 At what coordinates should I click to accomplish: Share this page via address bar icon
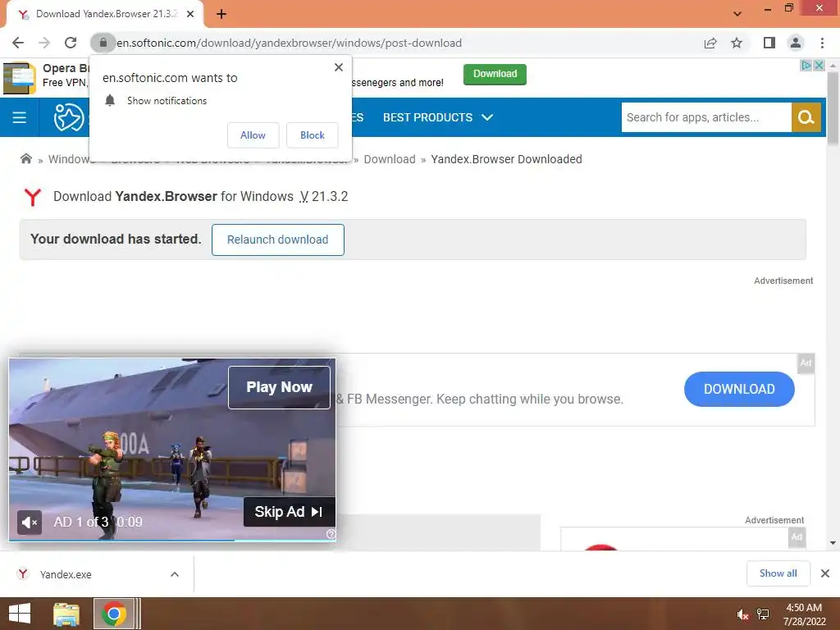point(710,43)
